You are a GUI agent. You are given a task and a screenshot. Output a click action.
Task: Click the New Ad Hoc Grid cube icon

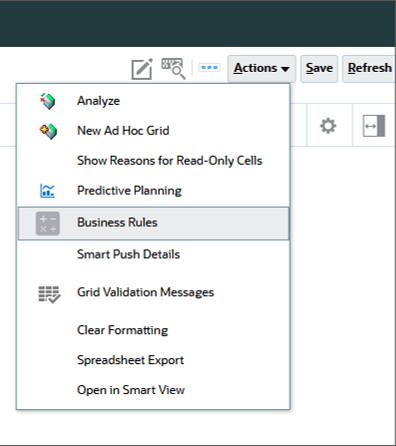click(x=48, y=131)
